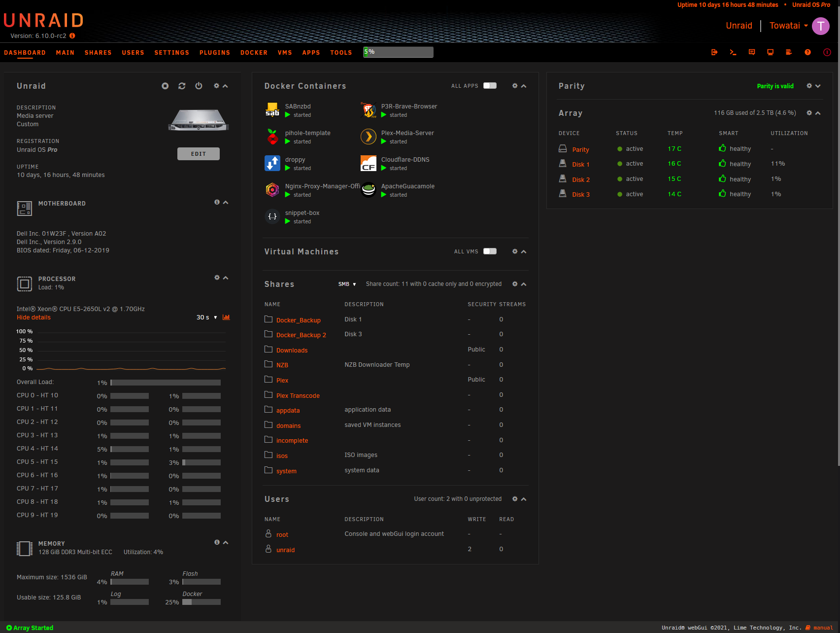Open the SMB protocol dropdown
The width and height of the screenshot is (840, 633).
coord(347,284)
